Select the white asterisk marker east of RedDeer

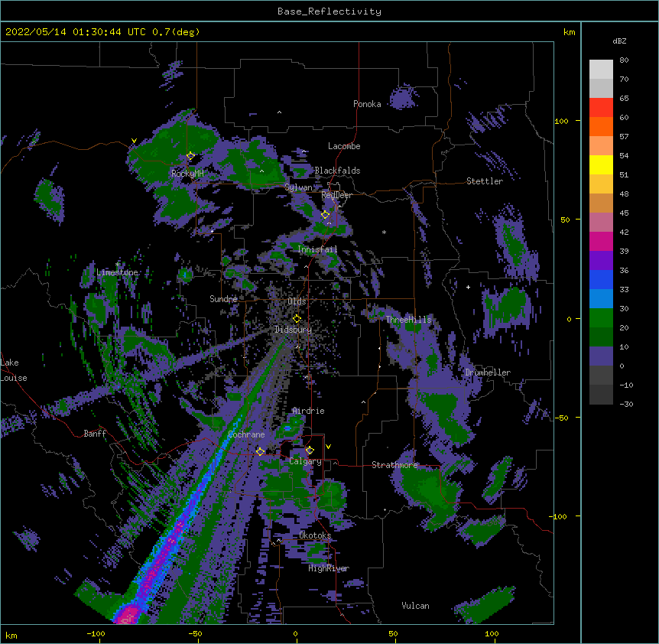point(384,232)
